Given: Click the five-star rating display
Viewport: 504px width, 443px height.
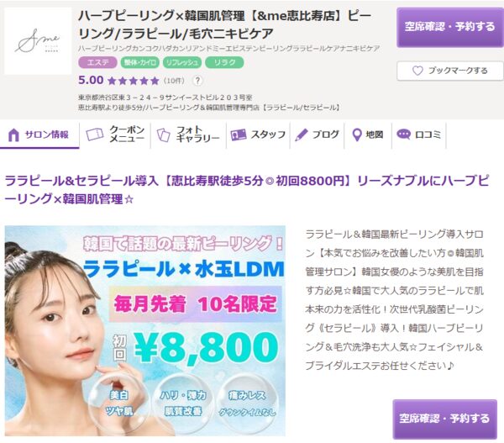Looking at the screenshot, I should click(x=134, y=81).
